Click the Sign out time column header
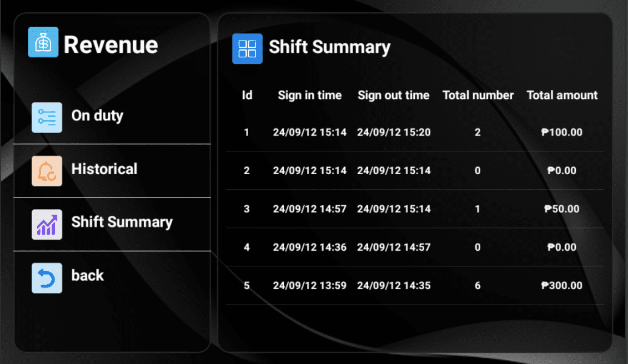The height and width of the screenshot is (364, 628). coord(393,95)
